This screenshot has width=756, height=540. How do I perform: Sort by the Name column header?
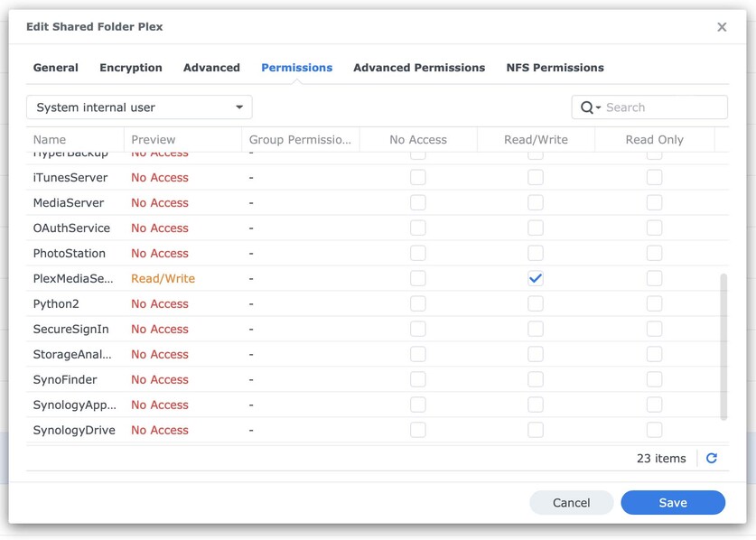tap(50, 140)
